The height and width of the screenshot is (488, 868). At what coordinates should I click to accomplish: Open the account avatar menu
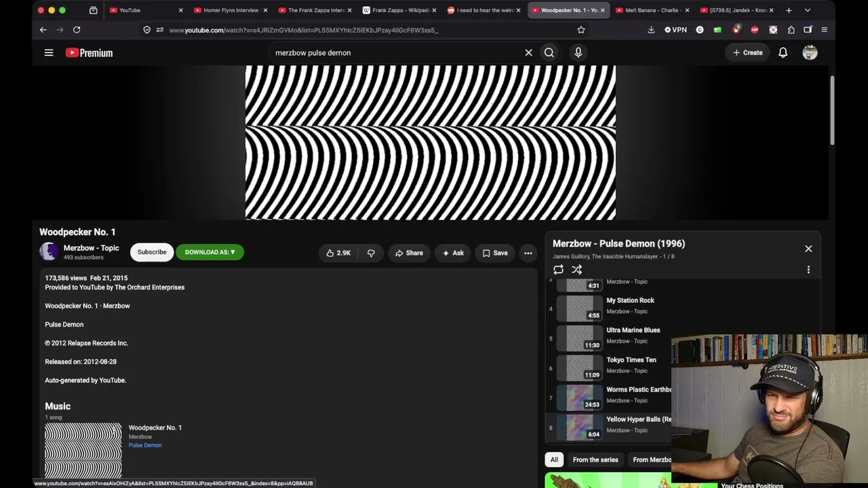tap(810, 52)
